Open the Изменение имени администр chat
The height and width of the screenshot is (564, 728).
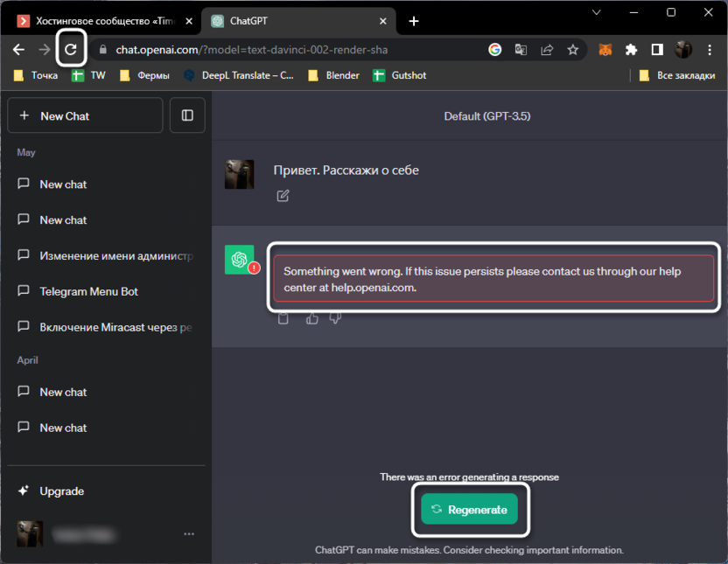pyautogui.click(x=106, y=255)
